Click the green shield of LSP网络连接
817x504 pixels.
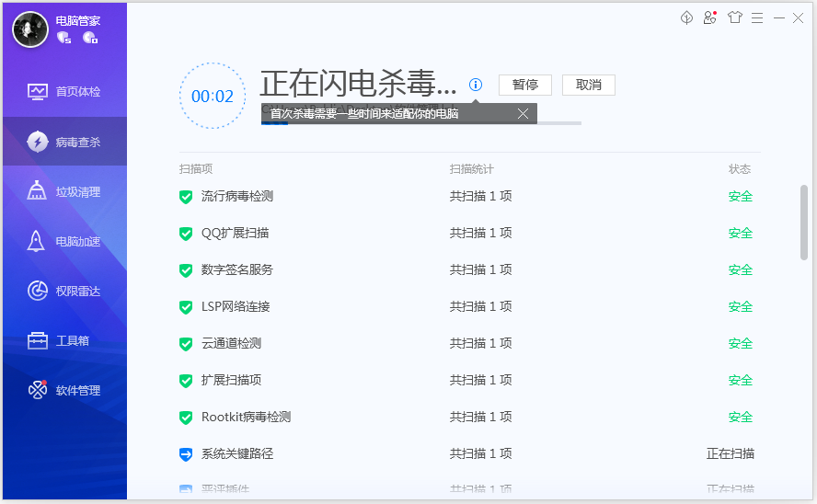click(186, 307)
